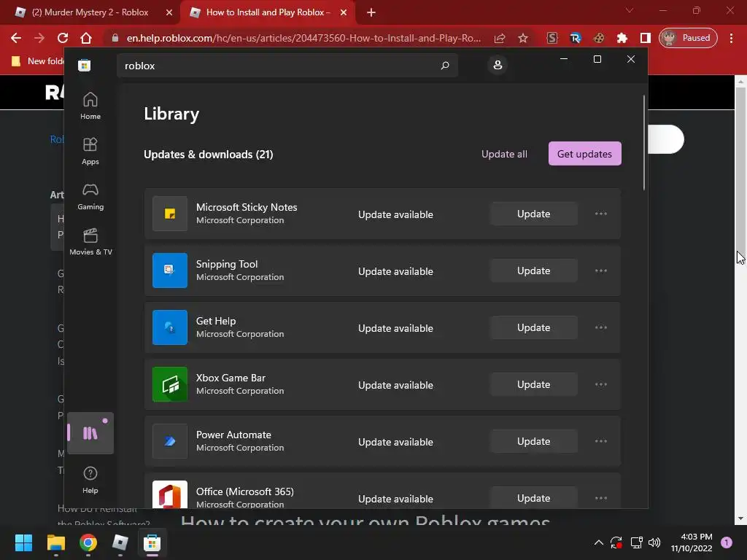This screenshot has height=560, width=747.
Task: Select How to Install and Play Roblox tab
Action: coord(268,12)
